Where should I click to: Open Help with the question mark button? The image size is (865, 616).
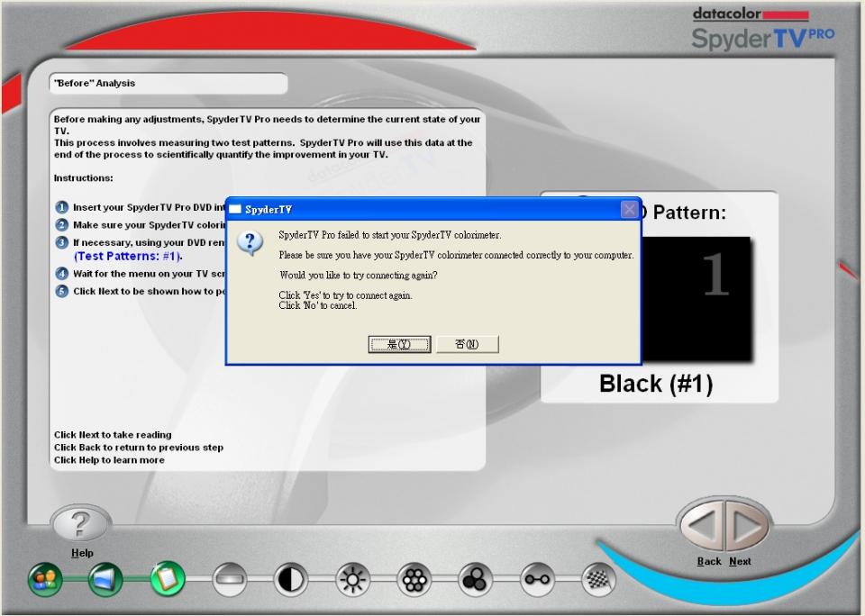pos(81,525)
